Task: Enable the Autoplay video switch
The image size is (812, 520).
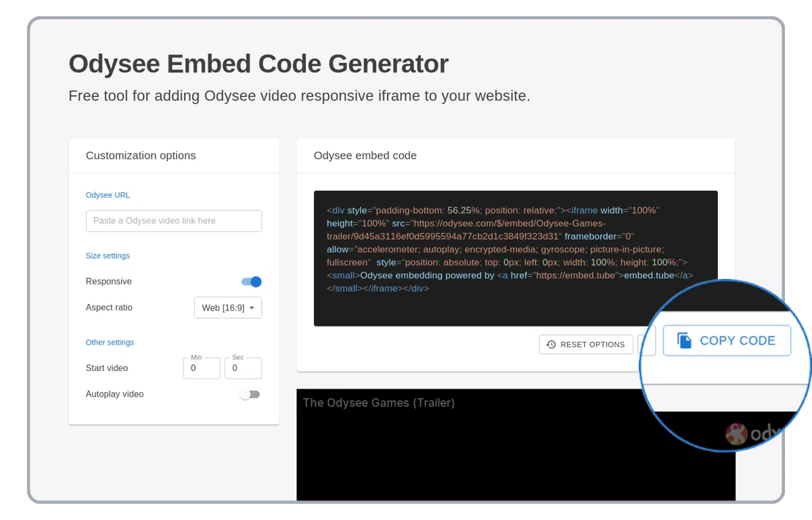Action: click(x=250, y=394)
